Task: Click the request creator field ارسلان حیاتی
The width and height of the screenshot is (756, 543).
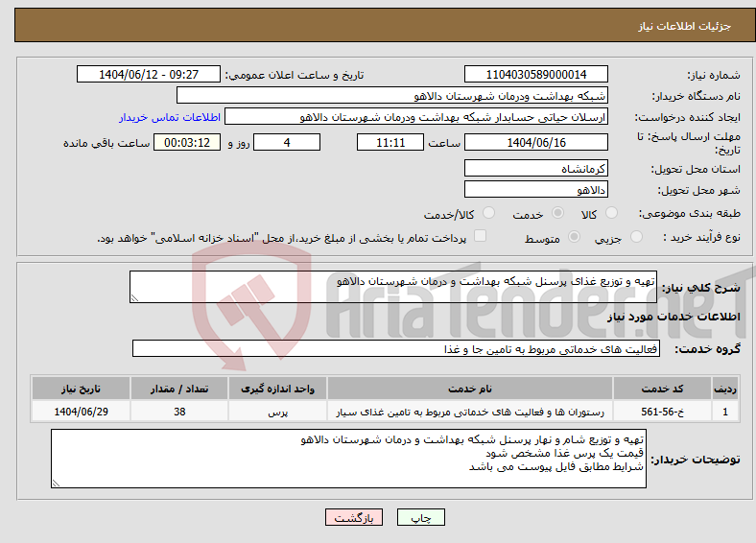Action: click(416, 117)
